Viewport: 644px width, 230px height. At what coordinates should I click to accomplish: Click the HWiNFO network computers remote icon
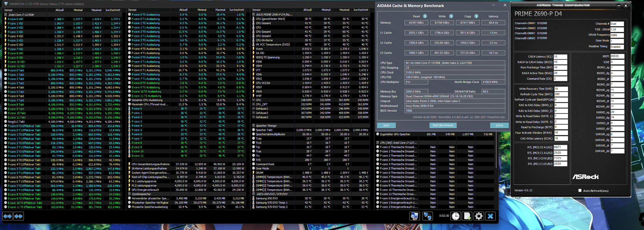click(427, 216)
